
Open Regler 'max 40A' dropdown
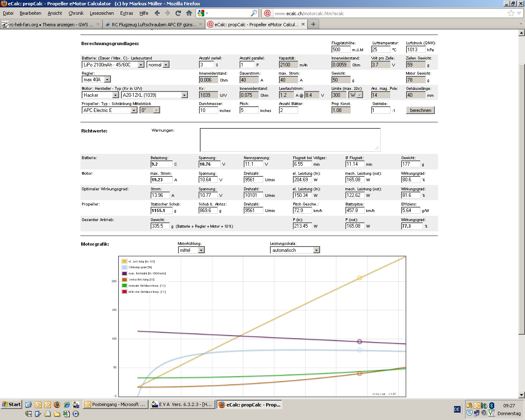click(96, 80)
